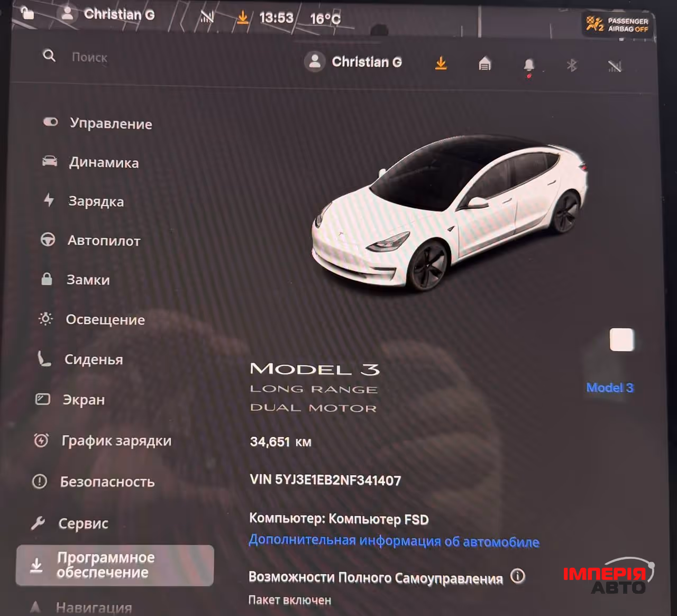Screen dimensions: 677x616
Task: Open Christian G profile in settings header
Action: click(x=353, y=62)
